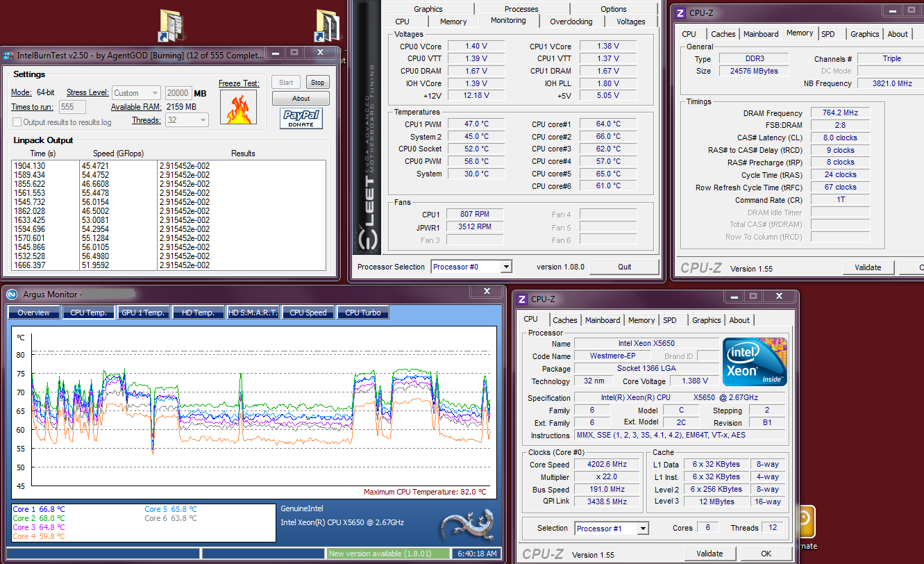Image resolution: width=924 pixels, height=564 pixels.
Task: Open the Stress Level dropdown
Action: 136,93
